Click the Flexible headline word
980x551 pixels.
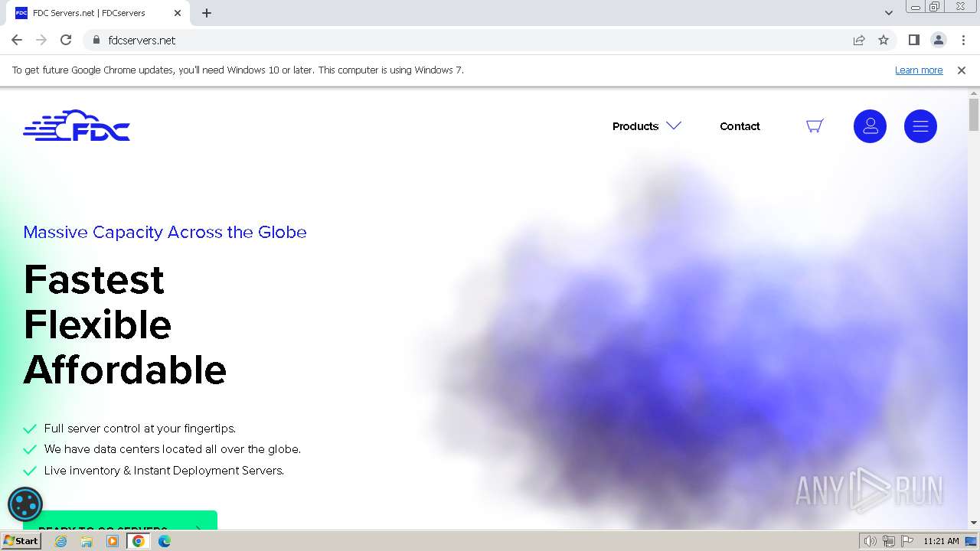(x=97, y=324)
